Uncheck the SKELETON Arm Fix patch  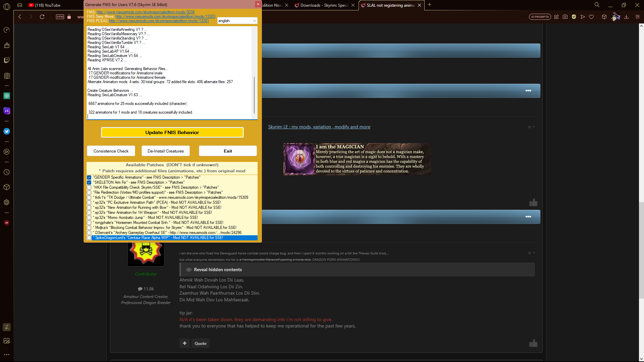point(89,182)
